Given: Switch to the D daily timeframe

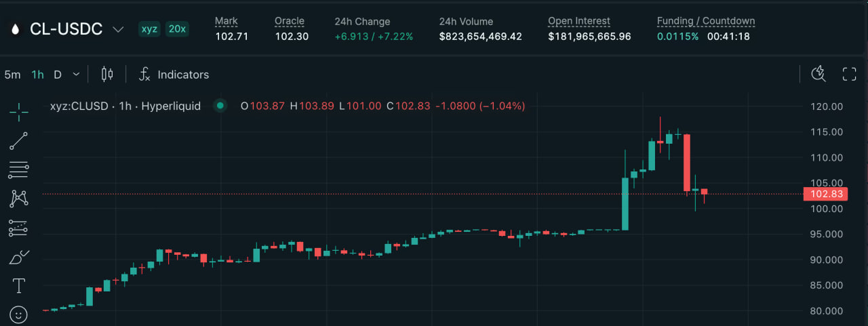Looking at the screenshot, I should point(58,75).
